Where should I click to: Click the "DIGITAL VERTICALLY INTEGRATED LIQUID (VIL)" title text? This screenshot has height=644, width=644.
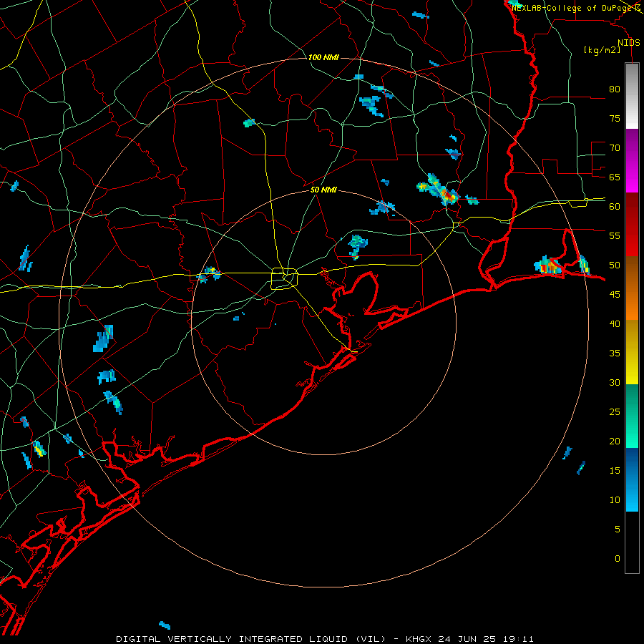click(x=251, y=639)
